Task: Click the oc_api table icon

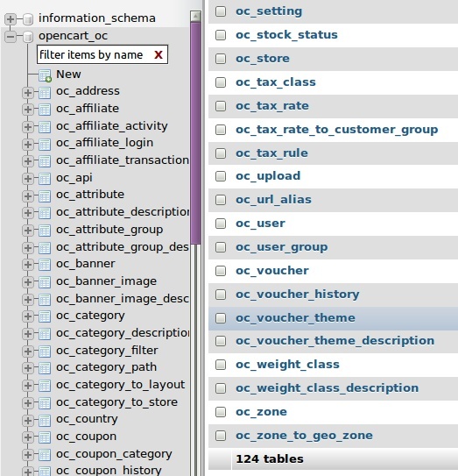Action: (45, 179)
